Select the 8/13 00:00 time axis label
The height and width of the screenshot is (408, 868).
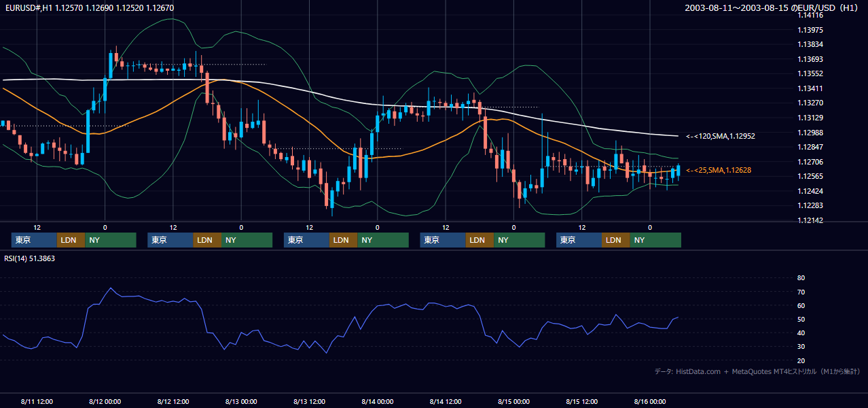point(241,401)
